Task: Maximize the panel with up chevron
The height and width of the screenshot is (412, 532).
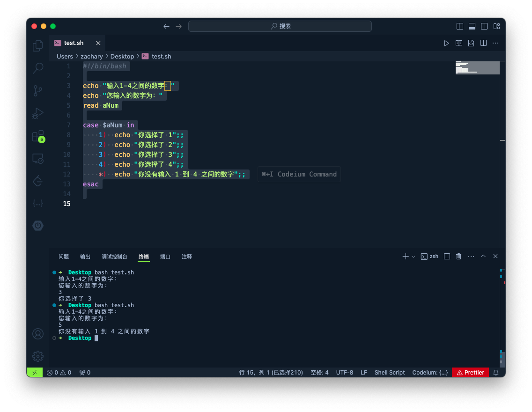Action: tap(483, 257)
